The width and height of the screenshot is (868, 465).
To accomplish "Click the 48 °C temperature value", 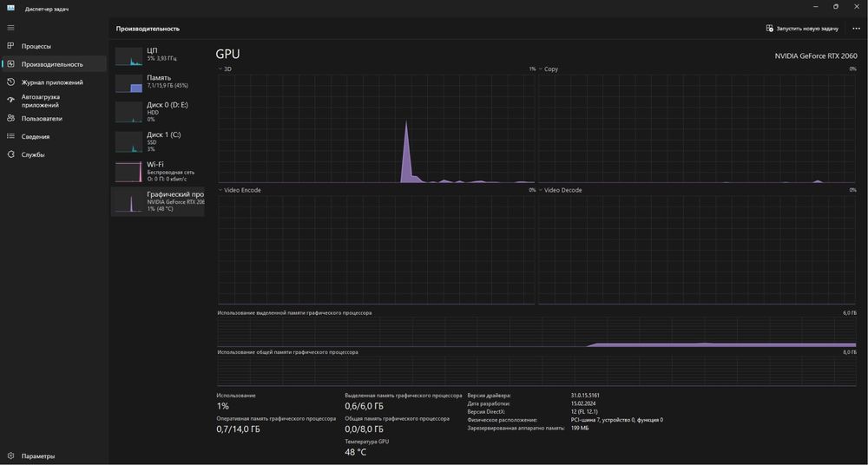I will pos(355,452).
